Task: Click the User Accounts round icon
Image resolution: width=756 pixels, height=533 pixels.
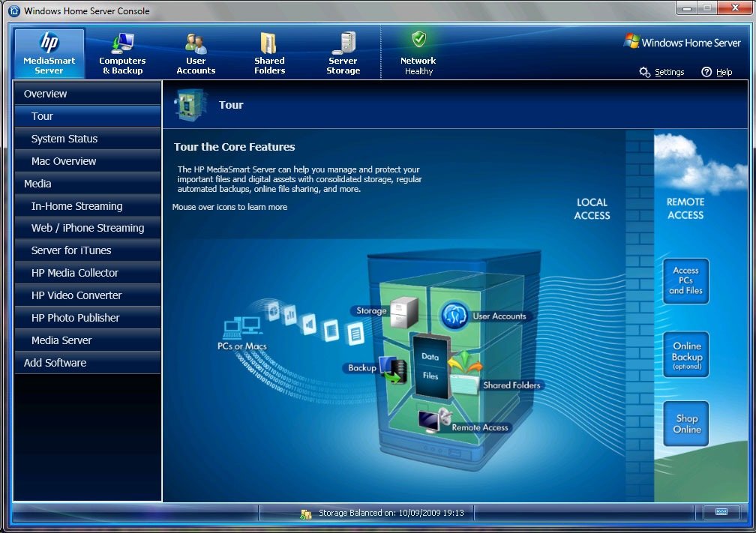Action: click(x=454, y=316)
